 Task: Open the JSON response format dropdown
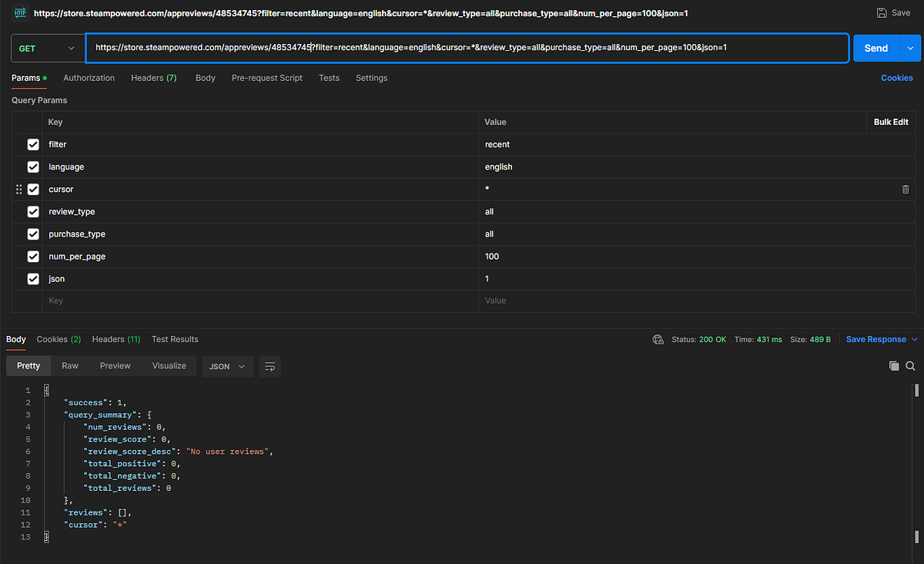click(x=227, y=365)
